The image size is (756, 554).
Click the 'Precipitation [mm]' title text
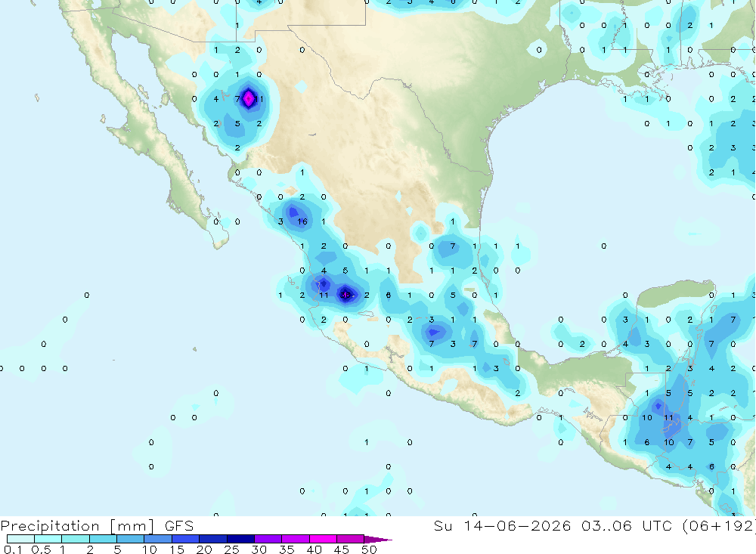(77, 526)
